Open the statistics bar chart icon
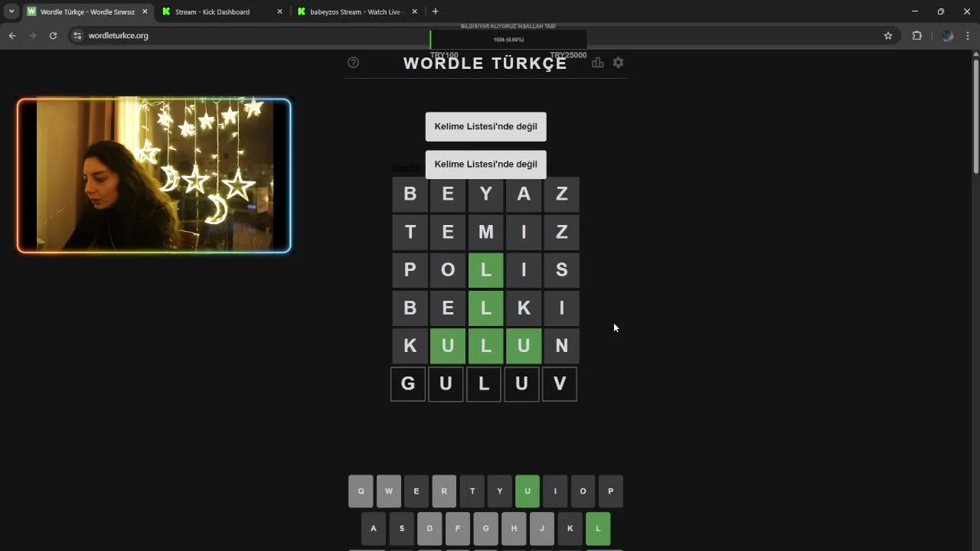This screenshot has width=980, height=551. 597,63
